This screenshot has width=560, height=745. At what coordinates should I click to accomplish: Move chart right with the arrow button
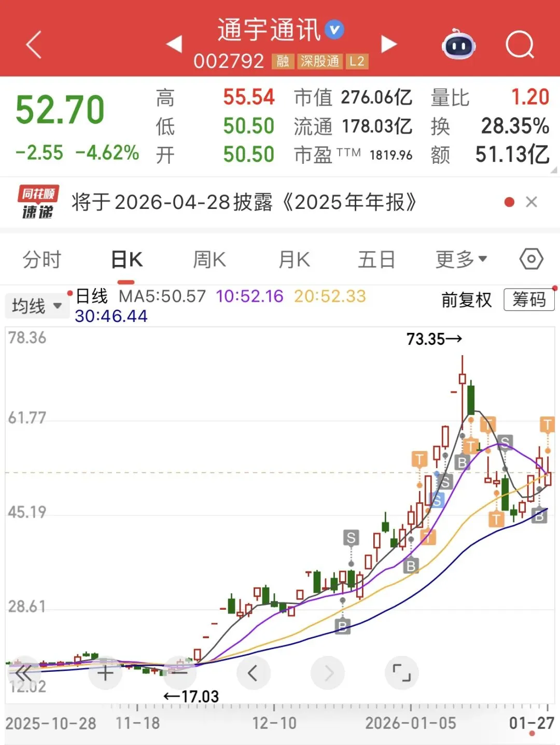pos(328,673)
